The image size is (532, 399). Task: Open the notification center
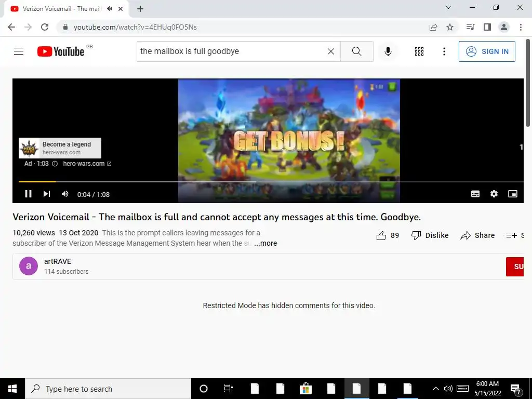click(516, 389)
